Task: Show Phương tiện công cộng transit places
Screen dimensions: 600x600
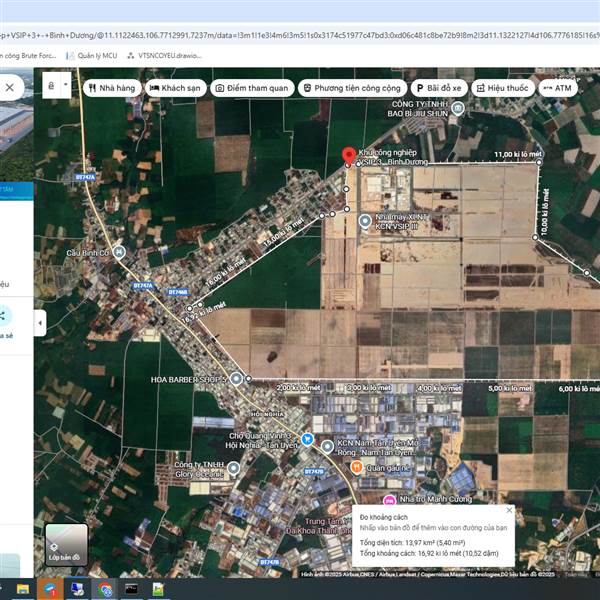Action: tap(352, 88)
